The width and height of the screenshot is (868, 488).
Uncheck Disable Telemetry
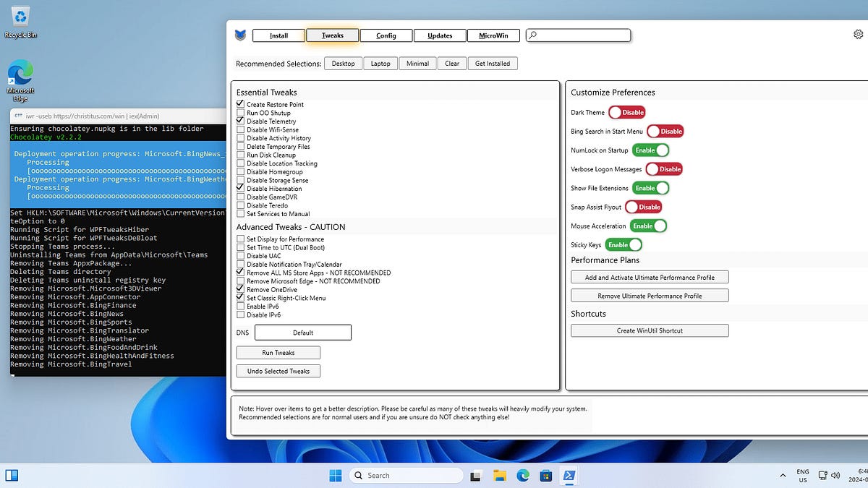coord(240,121)
